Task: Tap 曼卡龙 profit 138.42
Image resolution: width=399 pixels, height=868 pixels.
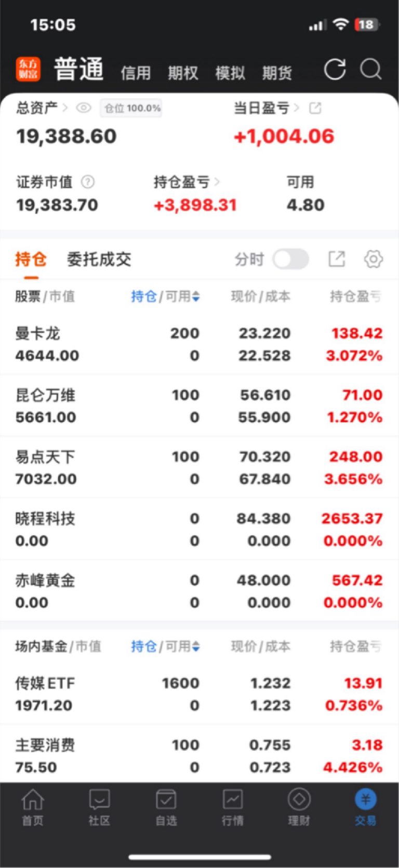Action: [x=357, y=333]
